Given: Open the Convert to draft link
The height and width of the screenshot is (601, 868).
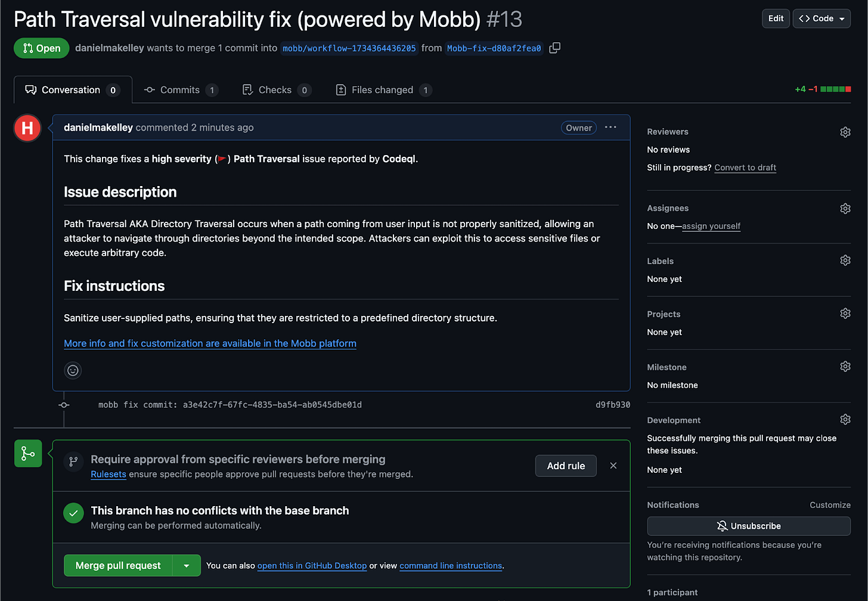Looking at the screenshot, I should coord(745,168).
